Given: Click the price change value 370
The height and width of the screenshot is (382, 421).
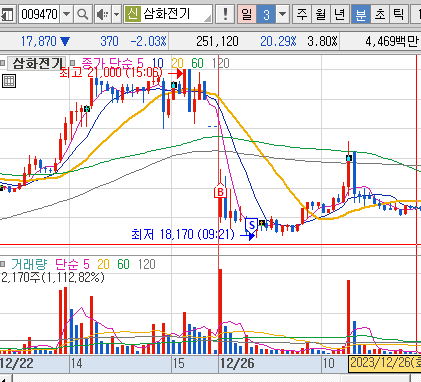Looking at the screenshot, I should [x=109, y=42].
